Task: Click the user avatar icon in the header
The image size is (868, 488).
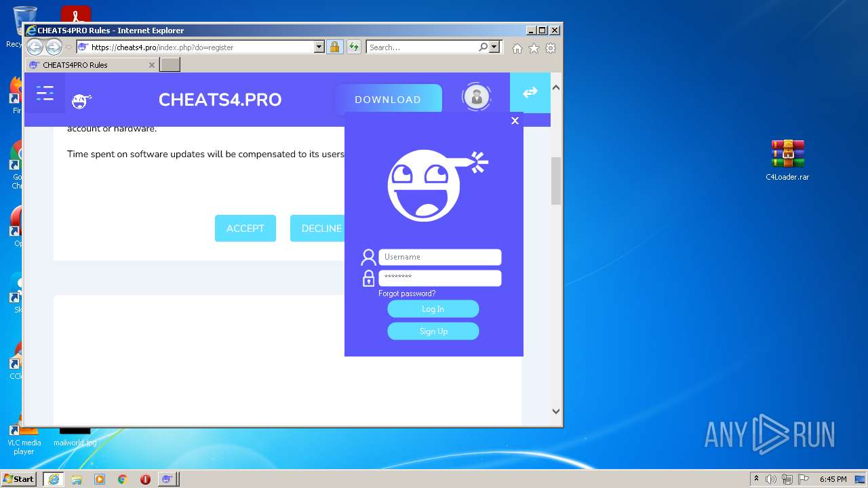Action: 476,97
